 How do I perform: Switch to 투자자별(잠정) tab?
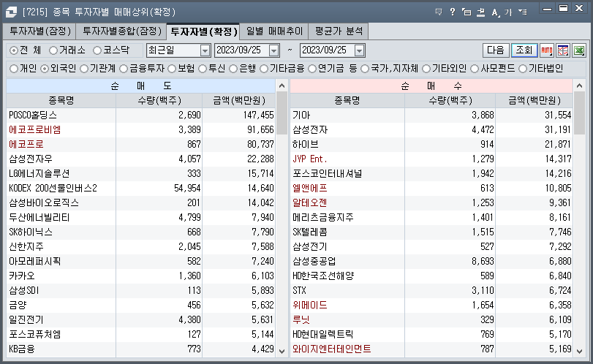point(40,31)
